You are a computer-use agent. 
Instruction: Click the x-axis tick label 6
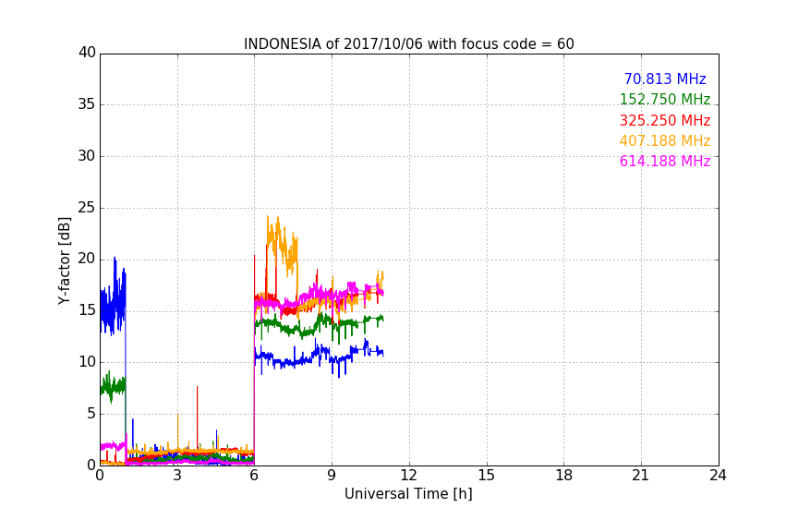click(254, 476)
